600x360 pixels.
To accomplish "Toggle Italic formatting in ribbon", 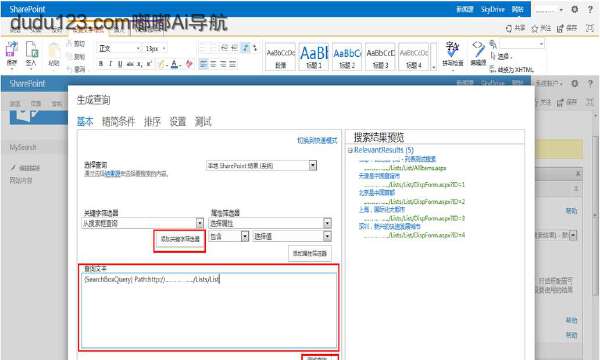I will (110, 64).
